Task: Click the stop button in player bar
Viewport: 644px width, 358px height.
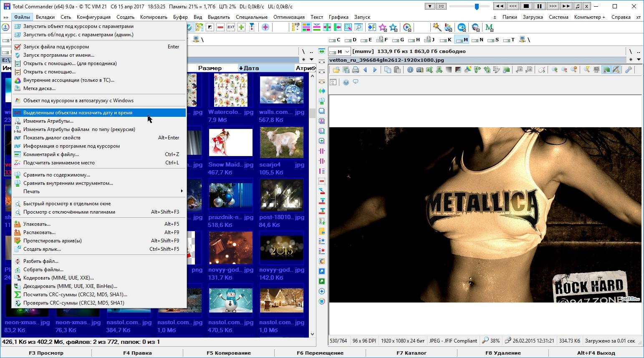Action: click(x=526, y=6)
